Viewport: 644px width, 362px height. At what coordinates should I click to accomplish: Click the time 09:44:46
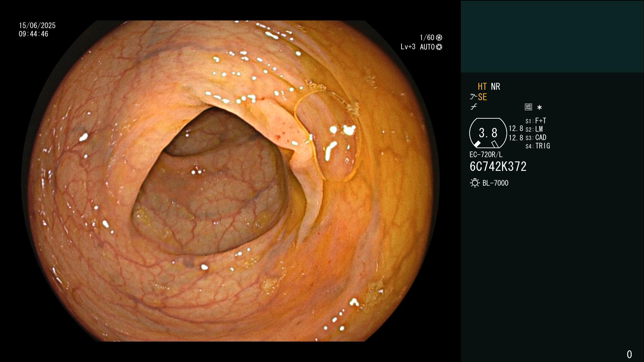click(x=34, y=34)
